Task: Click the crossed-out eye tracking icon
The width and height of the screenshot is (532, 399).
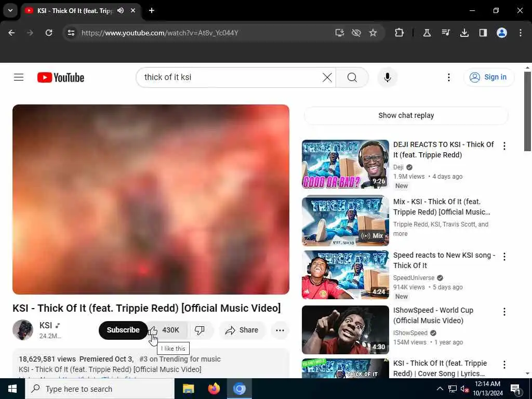Action: (x=356, y=33)
